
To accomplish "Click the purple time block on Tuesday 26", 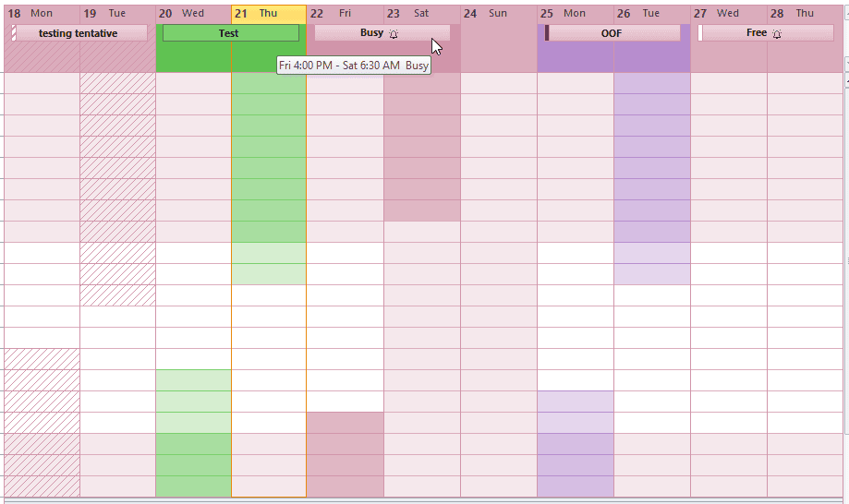I will coord(652,178).
